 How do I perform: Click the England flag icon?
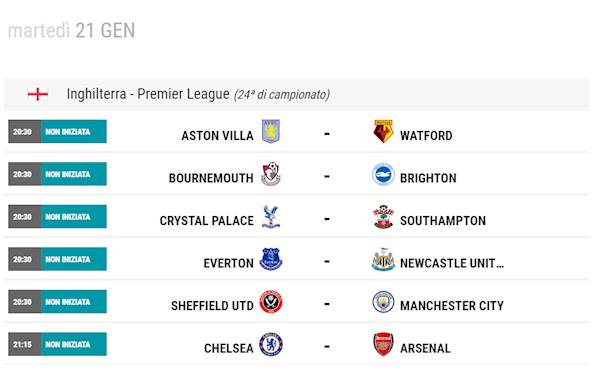click(x=38, y=94)
